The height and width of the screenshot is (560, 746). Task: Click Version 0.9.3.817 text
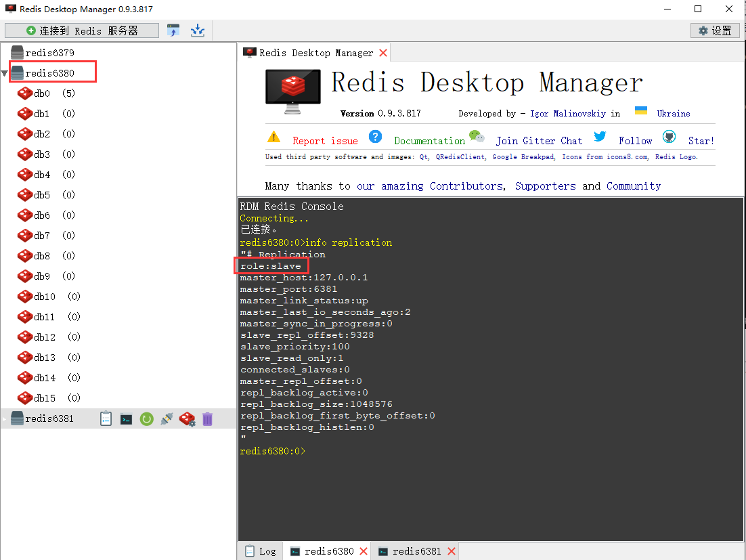point(380,113)
